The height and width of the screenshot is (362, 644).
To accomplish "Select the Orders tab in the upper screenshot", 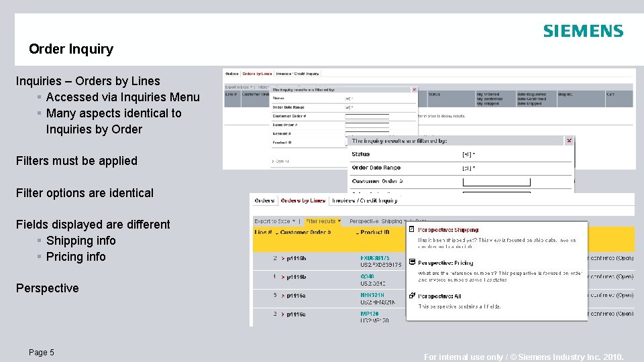I will [231, 74].
